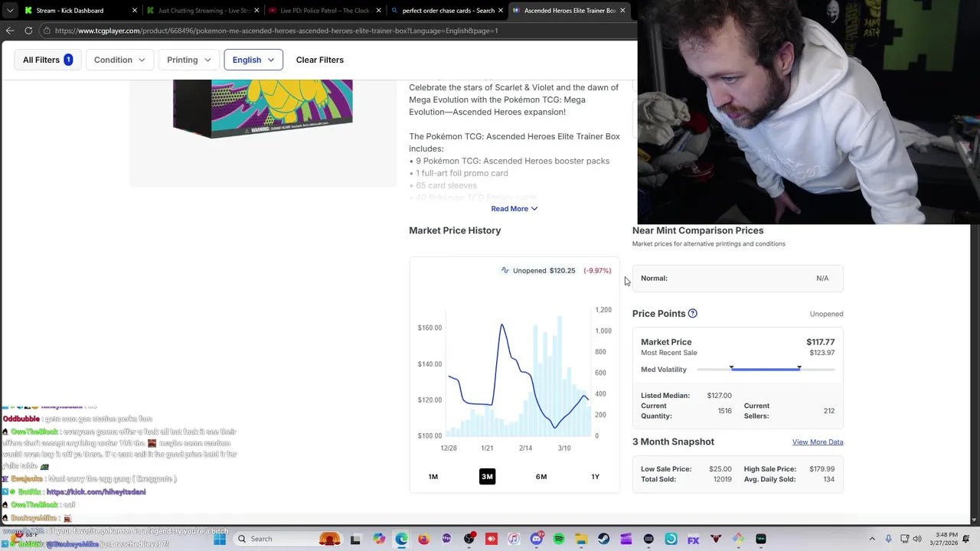Open Windows Start menu
This screenshot has height=551, width=980.
(220, 539)
